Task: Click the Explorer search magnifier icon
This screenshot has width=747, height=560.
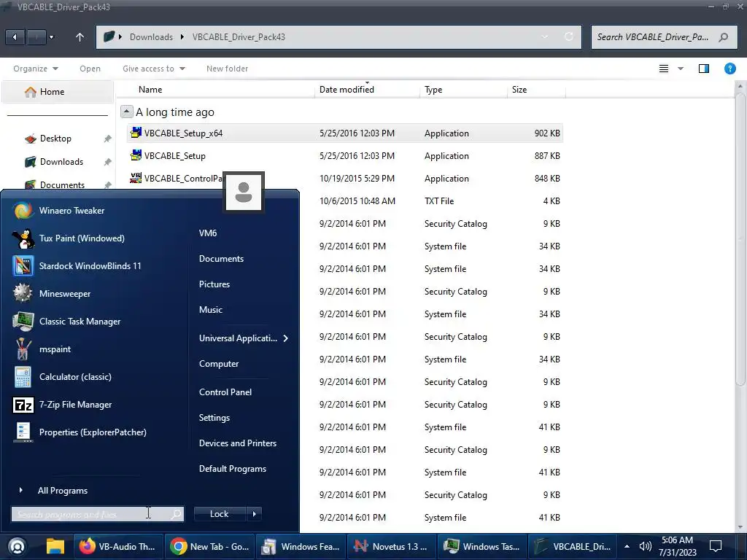Action: click(x=723, y=36)
